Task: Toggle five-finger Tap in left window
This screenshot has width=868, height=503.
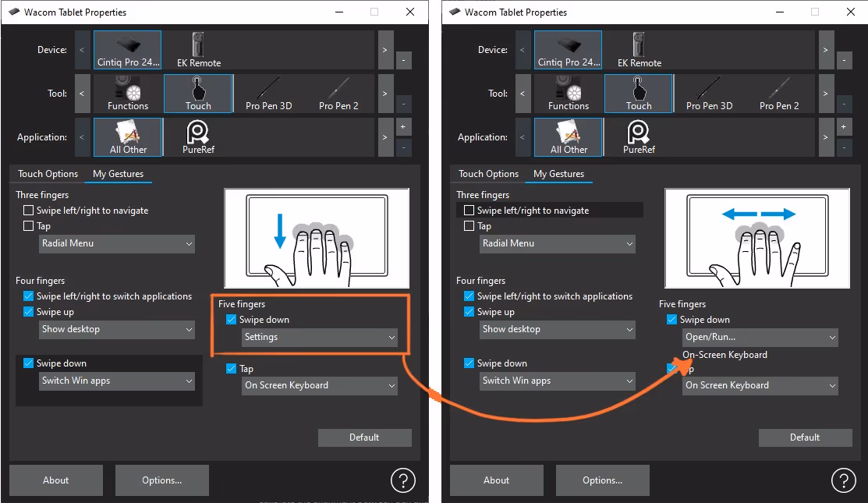Action: [x=232, y=369]
